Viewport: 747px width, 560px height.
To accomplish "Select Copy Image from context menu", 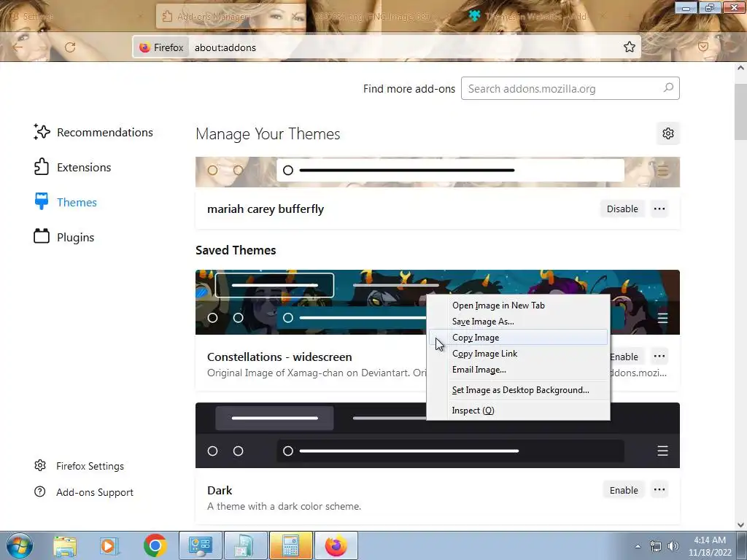I will tap(518, 337).
